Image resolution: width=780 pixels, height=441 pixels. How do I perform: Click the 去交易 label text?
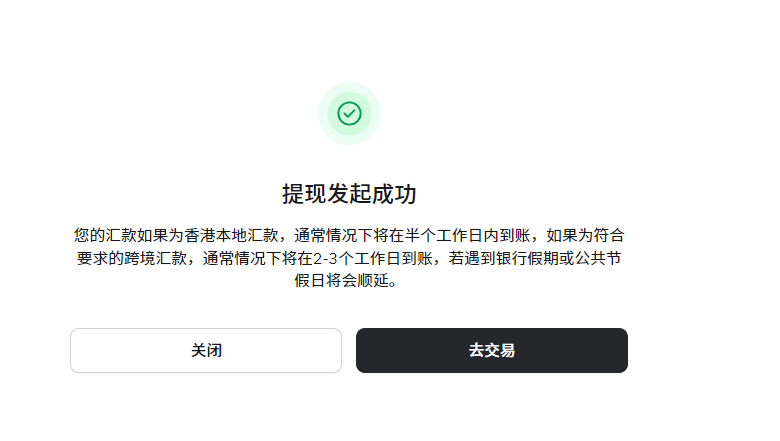492,351
